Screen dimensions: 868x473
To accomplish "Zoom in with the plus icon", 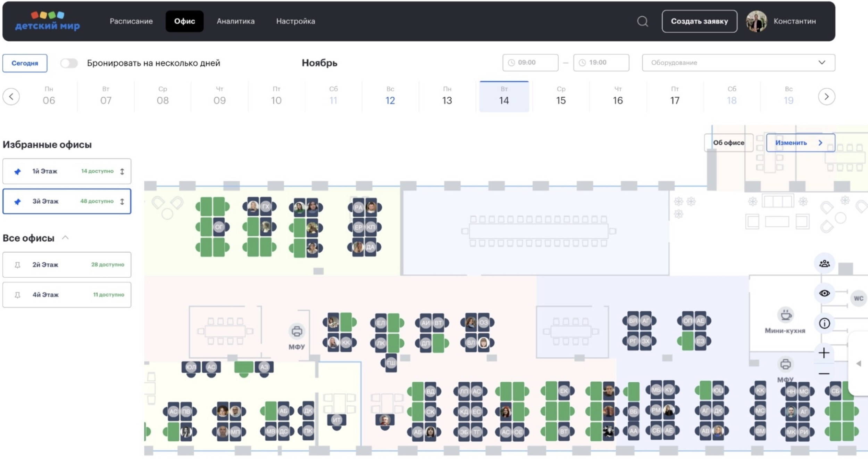I will pos(824,353).
